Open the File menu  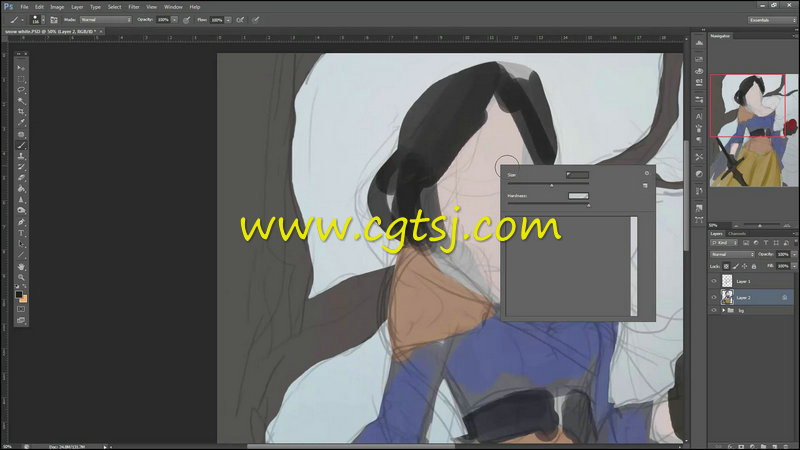[x=24, y=7]
